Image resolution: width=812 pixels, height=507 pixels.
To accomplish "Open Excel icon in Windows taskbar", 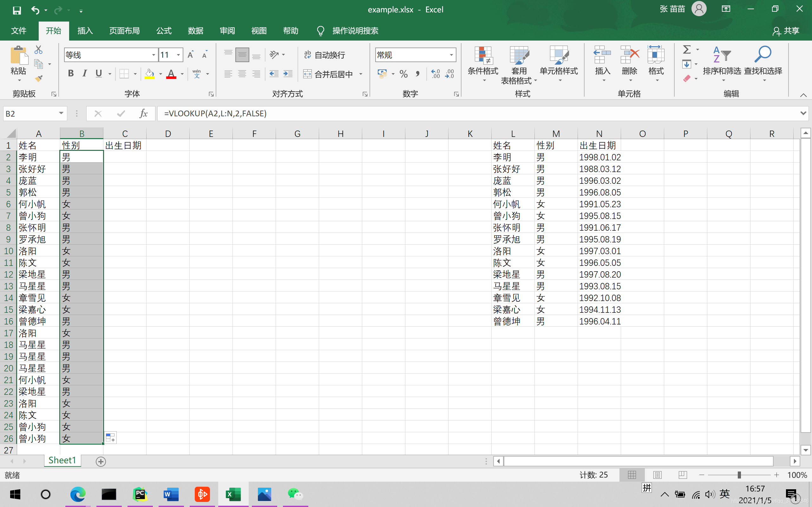I will pos(233,494).
